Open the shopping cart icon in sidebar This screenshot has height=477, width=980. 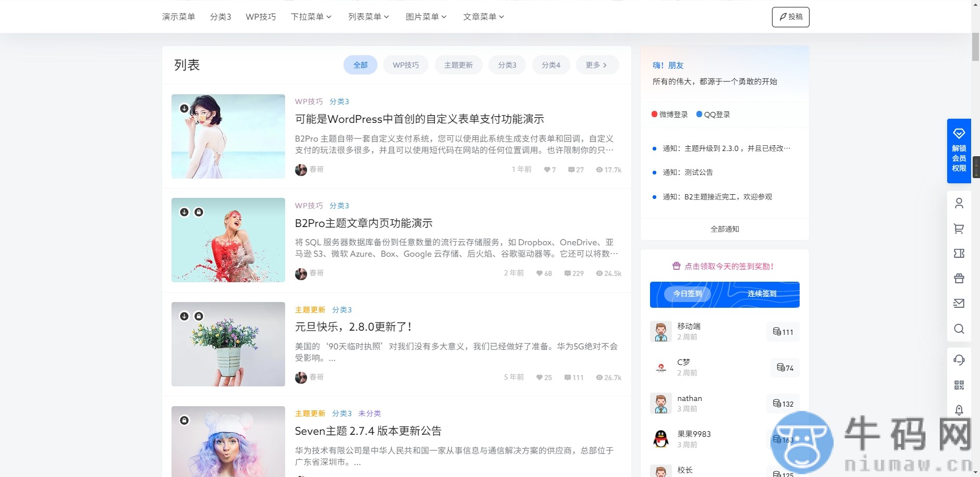click(959, 228)
